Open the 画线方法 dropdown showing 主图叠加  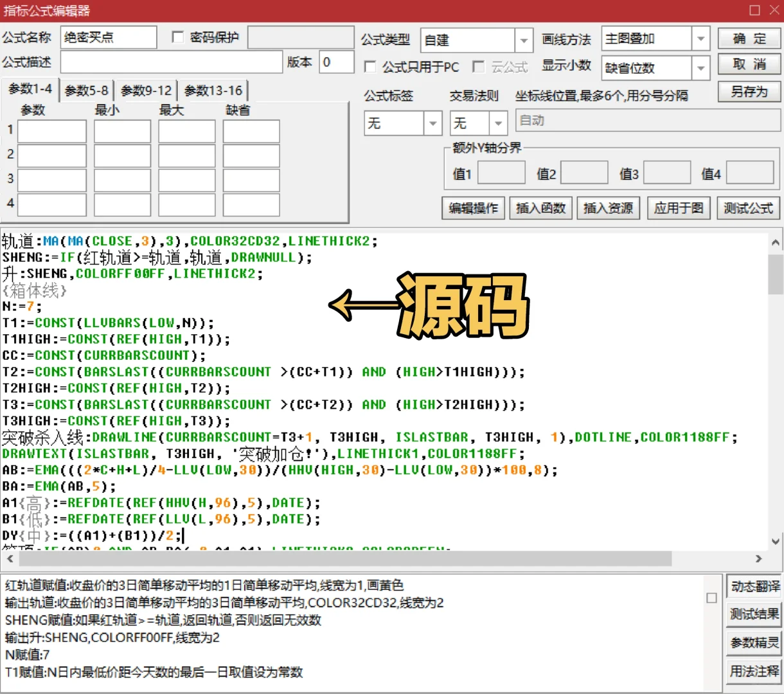tap(701, 39)
